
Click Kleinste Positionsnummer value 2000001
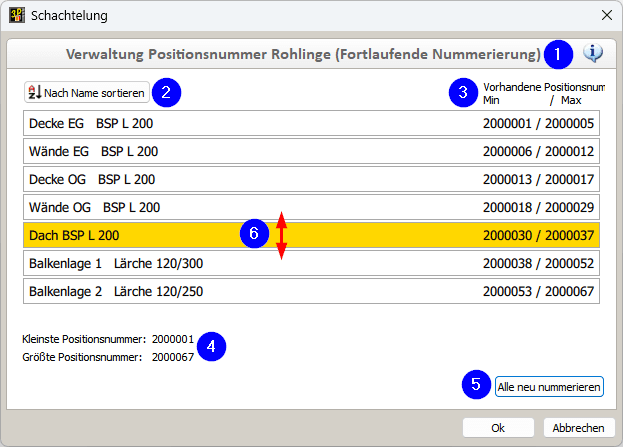click(173, 339)
